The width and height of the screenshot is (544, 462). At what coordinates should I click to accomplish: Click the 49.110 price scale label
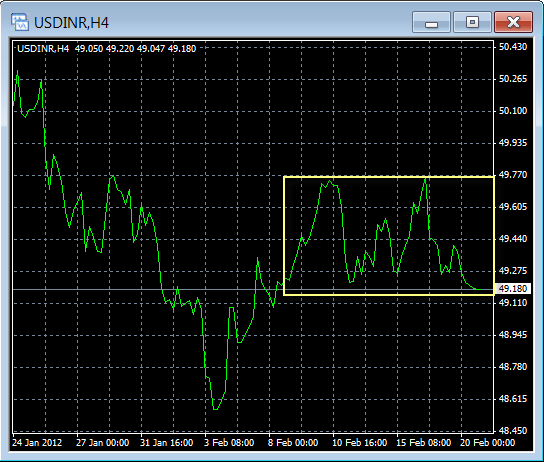click(x=513, y=303)
